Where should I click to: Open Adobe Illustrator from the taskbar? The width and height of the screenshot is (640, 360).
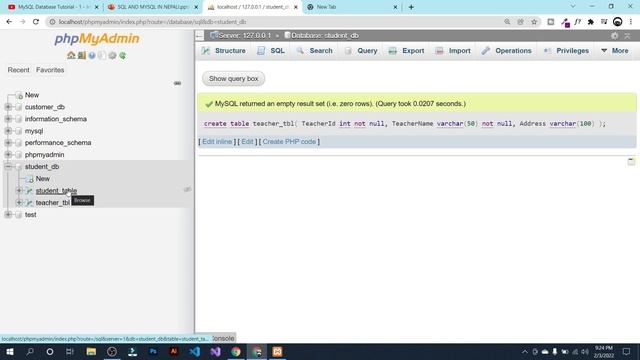174,351
